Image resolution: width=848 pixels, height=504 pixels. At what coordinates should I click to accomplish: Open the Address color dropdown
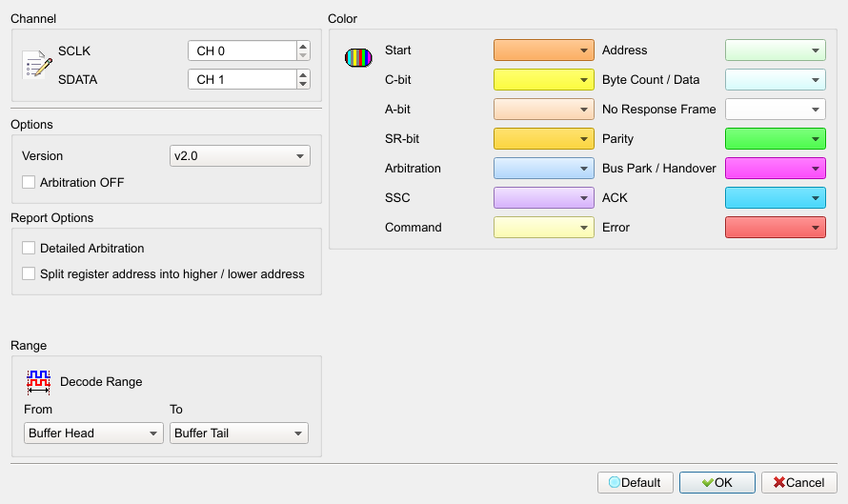775,50
